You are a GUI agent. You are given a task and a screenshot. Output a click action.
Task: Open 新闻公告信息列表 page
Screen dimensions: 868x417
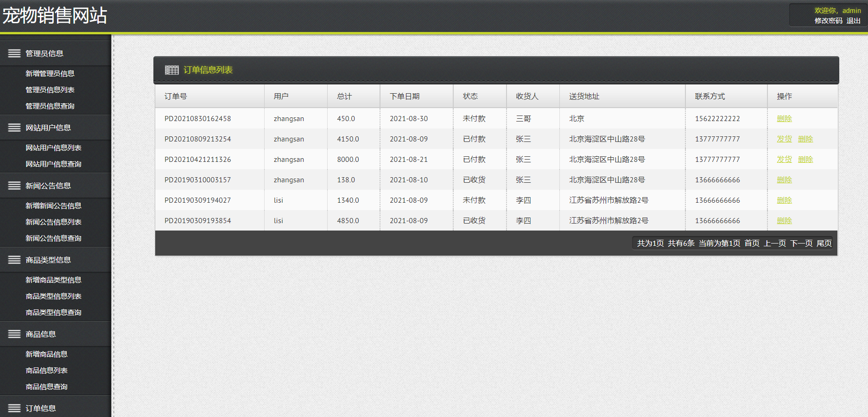pos(53,222)
